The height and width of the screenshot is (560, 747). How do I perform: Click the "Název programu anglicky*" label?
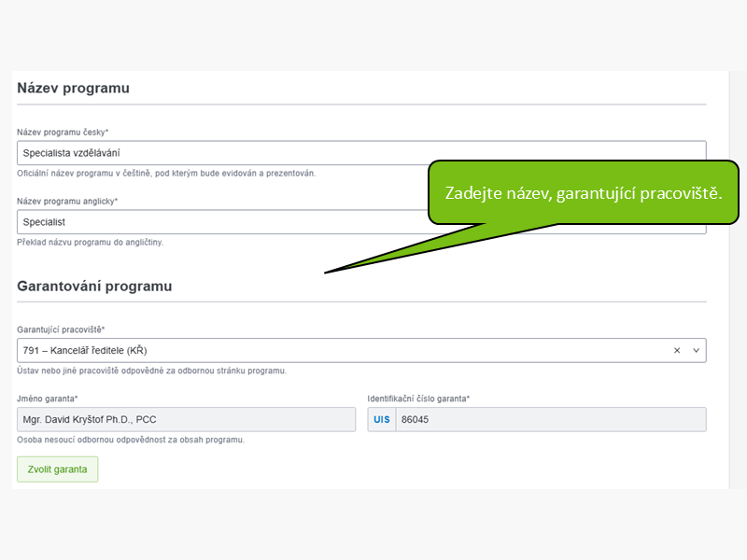point(67,201)
